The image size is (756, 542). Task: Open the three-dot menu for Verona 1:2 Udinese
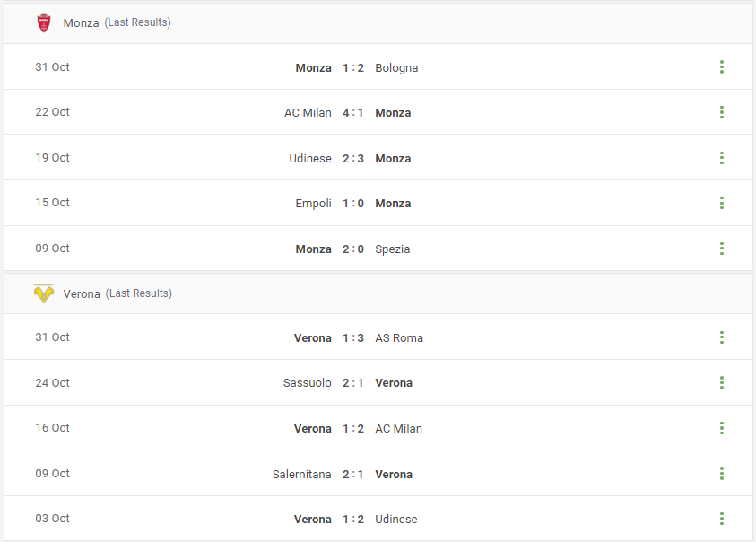click(x=722, y=519)
